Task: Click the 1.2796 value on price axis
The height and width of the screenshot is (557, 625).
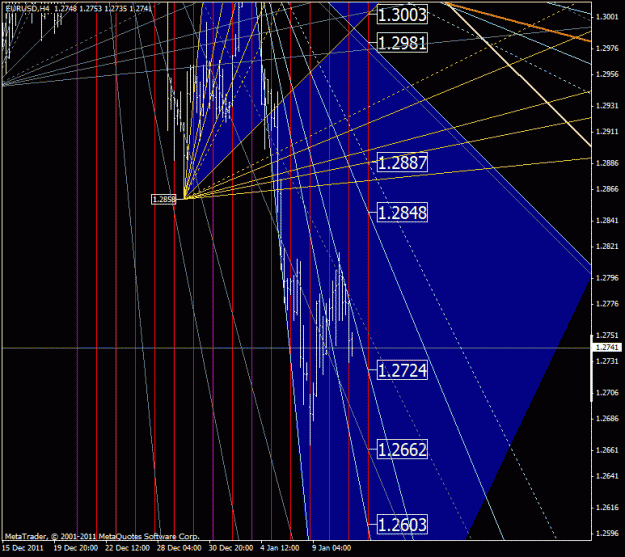Action: point(607,278)
